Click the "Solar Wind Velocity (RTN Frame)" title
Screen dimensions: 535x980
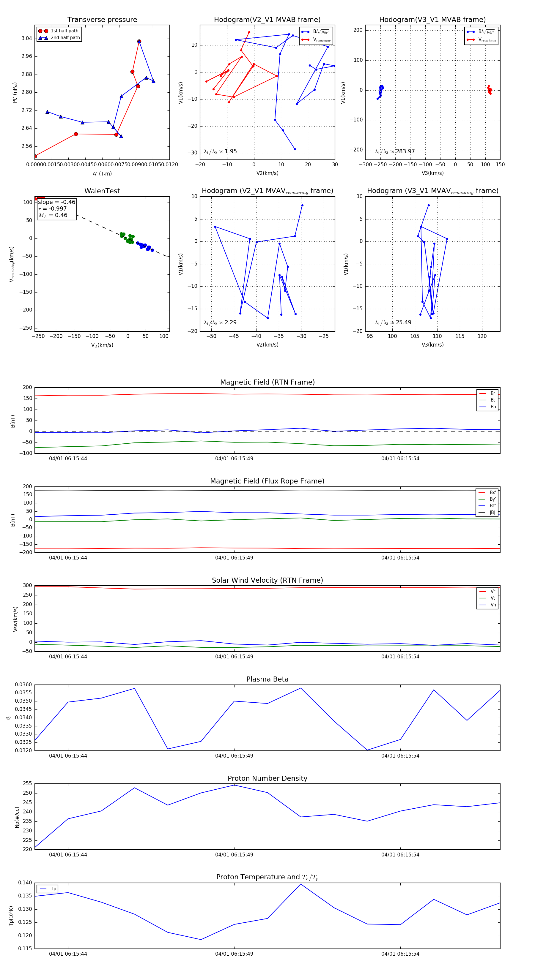267,580
